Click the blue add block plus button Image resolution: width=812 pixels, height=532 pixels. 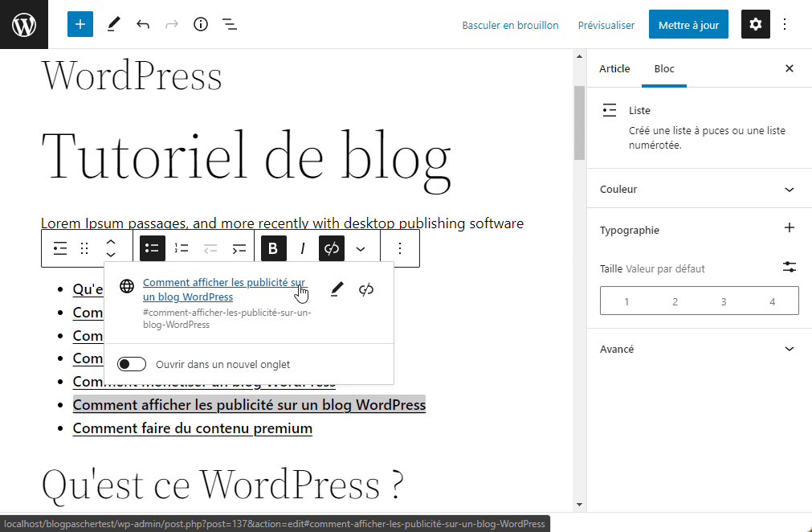click(x=80, y=24)
